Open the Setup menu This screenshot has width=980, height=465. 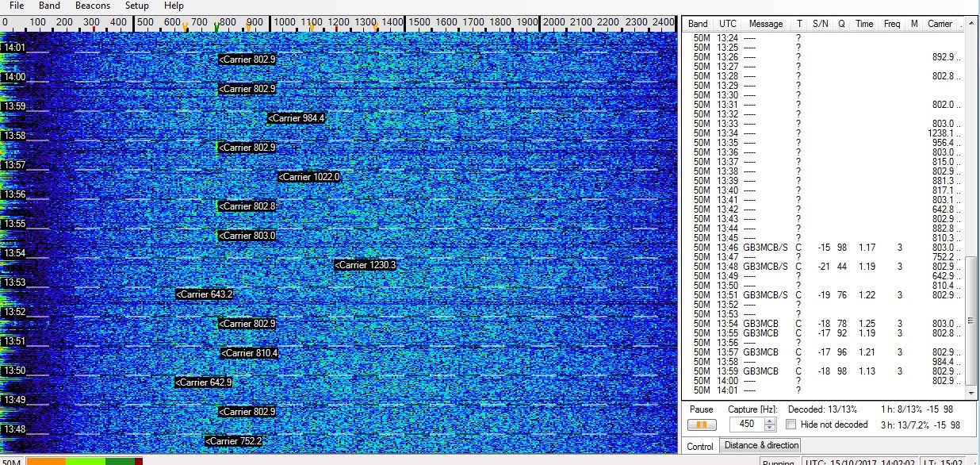coord(136,6)
